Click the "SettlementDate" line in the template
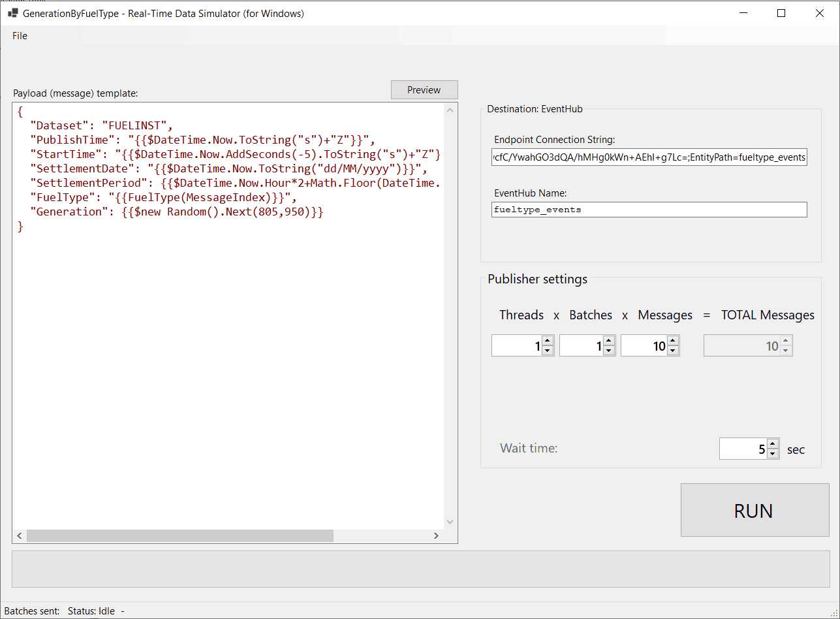The height and width of the screenshot is (619, 840). pyautogui.click(x=228, y=168)
